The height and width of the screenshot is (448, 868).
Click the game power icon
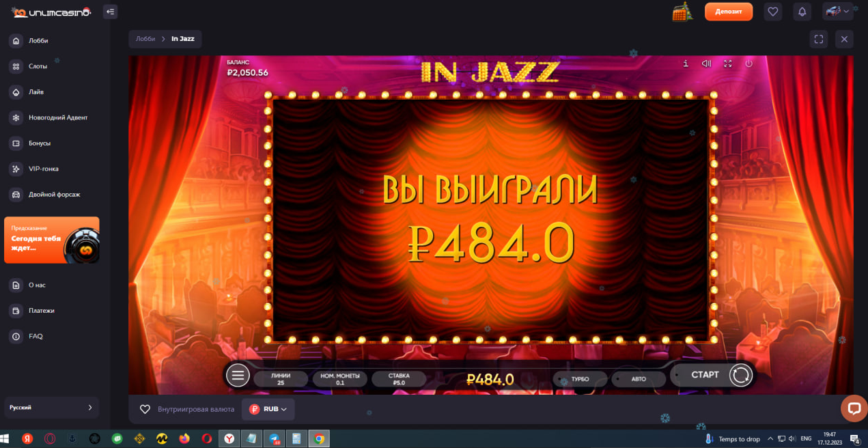748,64
